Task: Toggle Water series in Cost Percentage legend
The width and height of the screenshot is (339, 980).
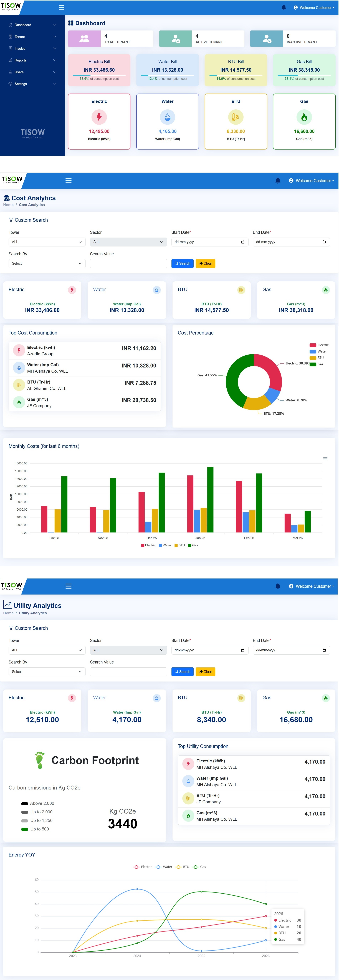Action: coord(318,351)
